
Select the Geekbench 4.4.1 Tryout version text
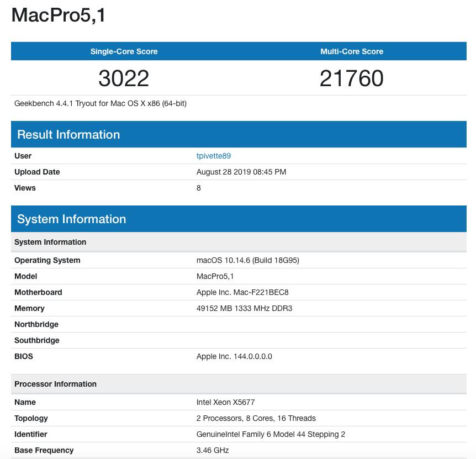[x=101, y=103]
